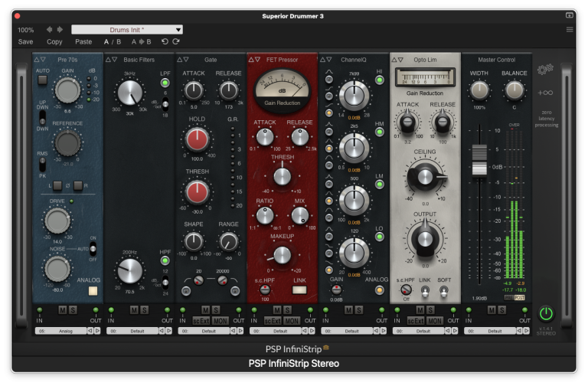The height and width of the screenshot is (386, 588).
Task: Select POST metering in Master Control
Action: 519,297
